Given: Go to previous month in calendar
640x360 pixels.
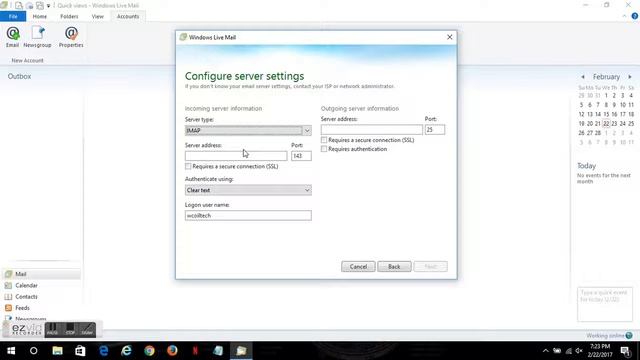Looking at the screenshot, I should [583, 77].
